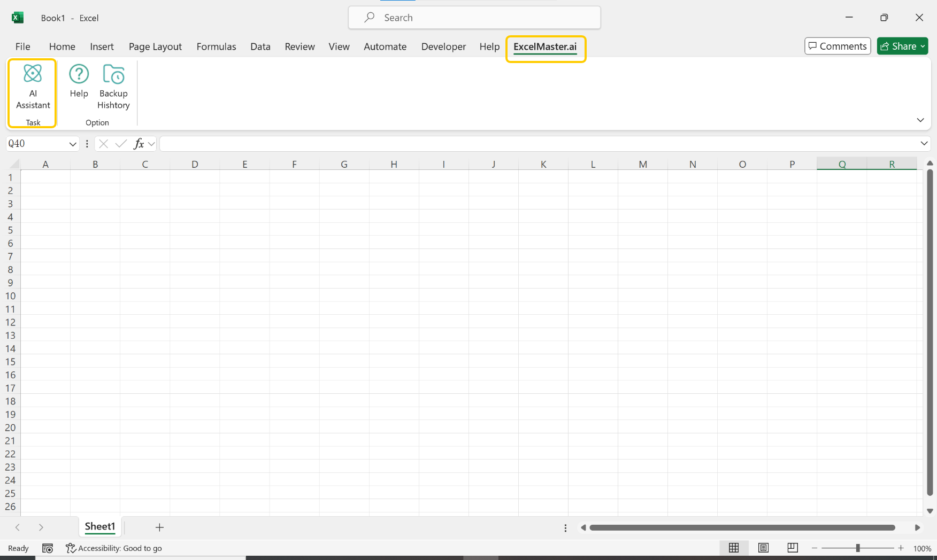Click the Accessibility checker status icon
Screen dimensions: 937x560
tap(71, 548)
